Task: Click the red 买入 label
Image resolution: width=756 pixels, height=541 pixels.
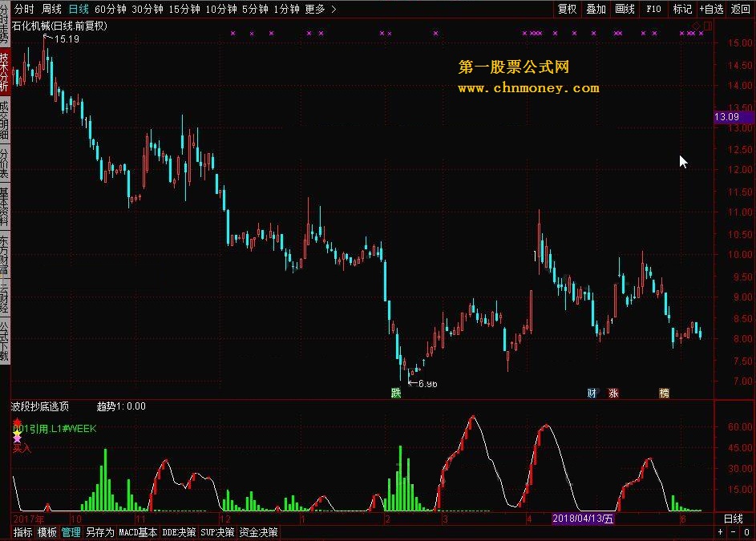Action: click(22, 449)
